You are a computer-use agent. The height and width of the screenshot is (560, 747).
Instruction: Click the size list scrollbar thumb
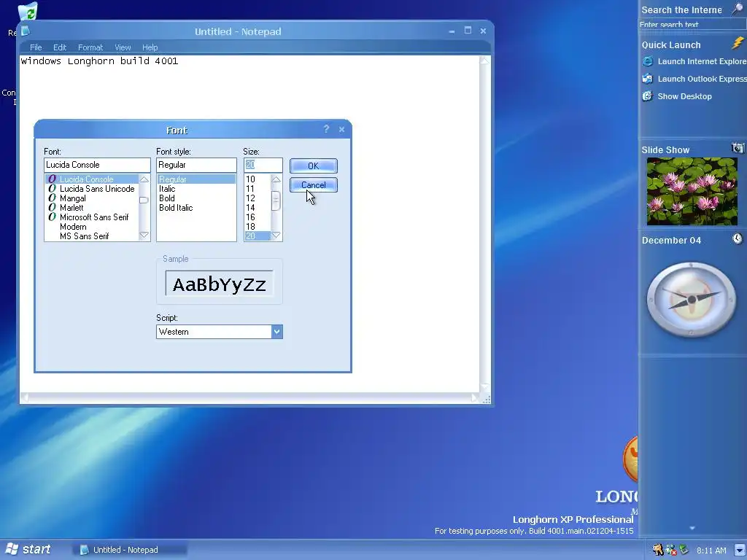pos(276,201)
